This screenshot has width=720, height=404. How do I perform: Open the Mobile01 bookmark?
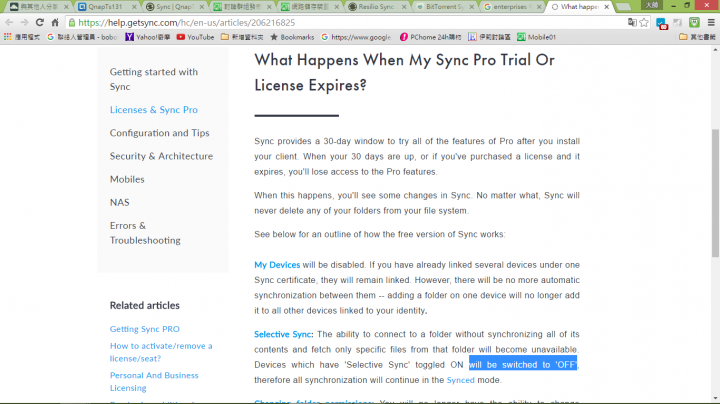pyautogui.click(x=537, y=37)
